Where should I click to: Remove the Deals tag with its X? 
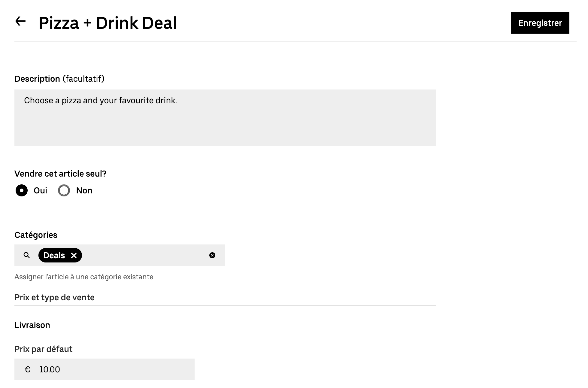(x=74, y=255)
